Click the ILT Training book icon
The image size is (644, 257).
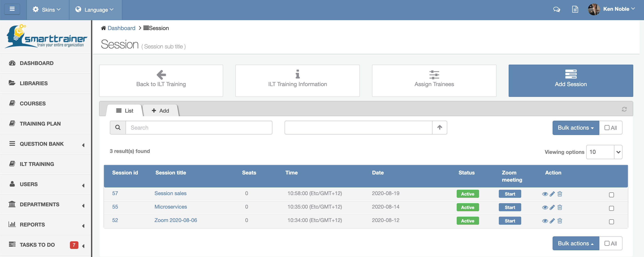tap(12, 164)
